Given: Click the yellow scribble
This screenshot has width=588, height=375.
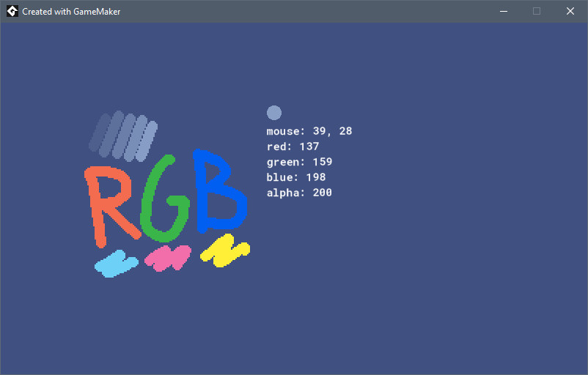Looking at the screenshot, I should (225, 250).
